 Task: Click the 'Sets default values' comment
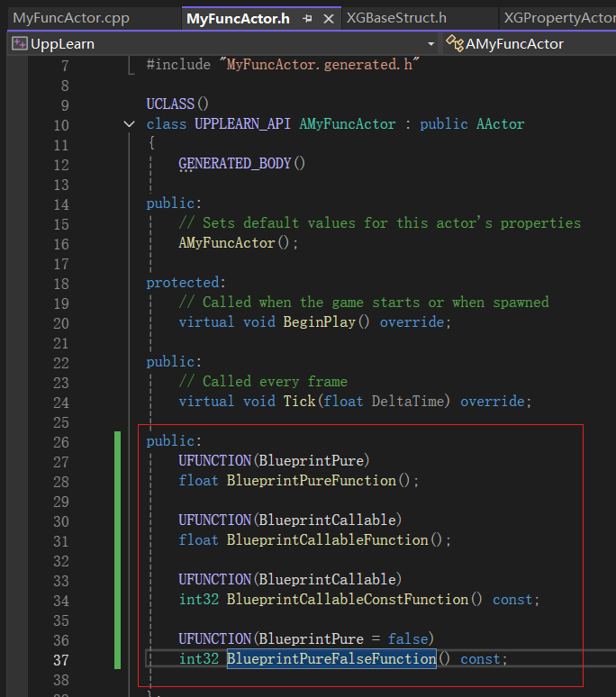click(379, 223)
